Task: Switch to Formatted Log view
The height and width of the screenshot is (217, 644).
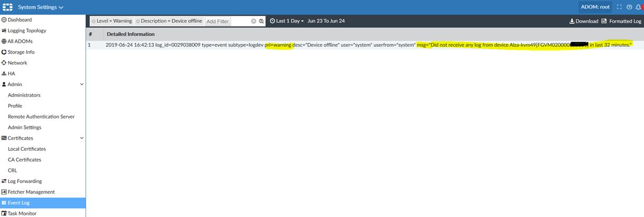Action: (622, 21)
